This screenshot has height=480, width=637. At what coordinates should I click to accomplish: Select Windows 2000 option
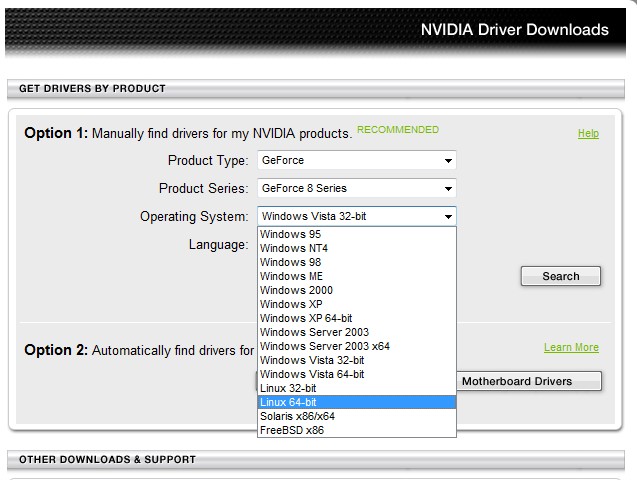[357, 290]
